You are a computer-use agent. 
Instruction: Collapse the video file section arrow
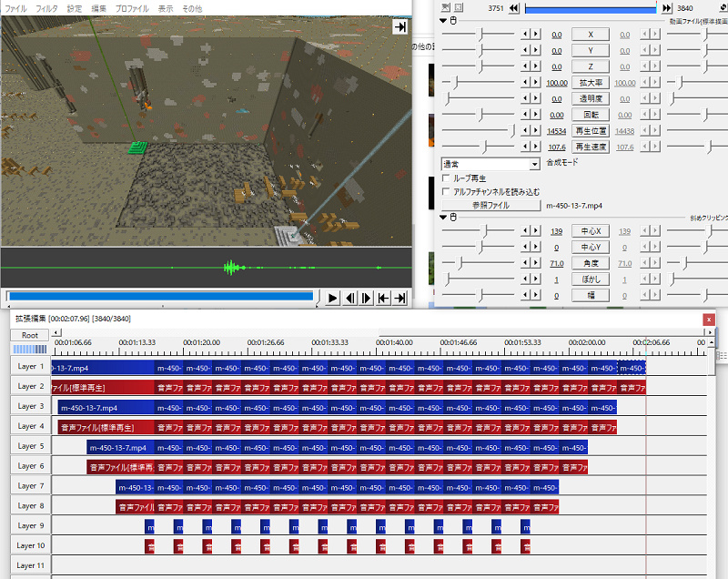(x=443, y=20)
